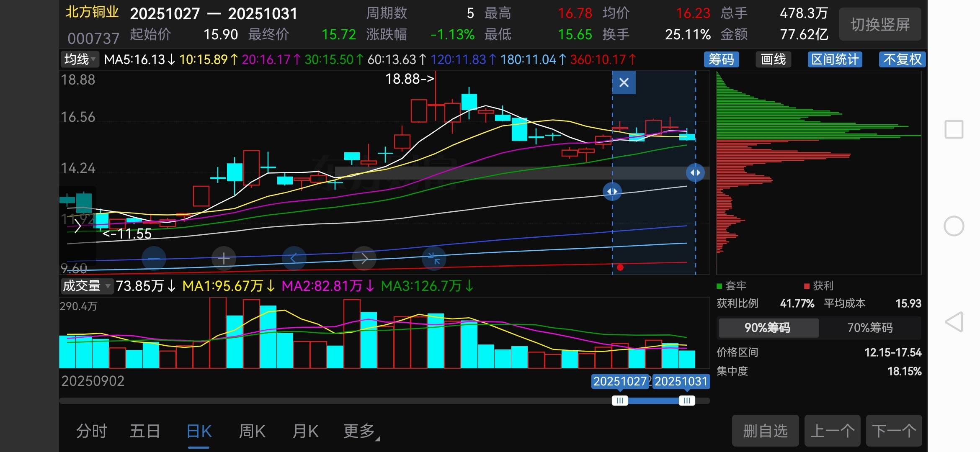Shift the chart left with the arrow icon
Screen dimensions: 980x452
point(294,259)
